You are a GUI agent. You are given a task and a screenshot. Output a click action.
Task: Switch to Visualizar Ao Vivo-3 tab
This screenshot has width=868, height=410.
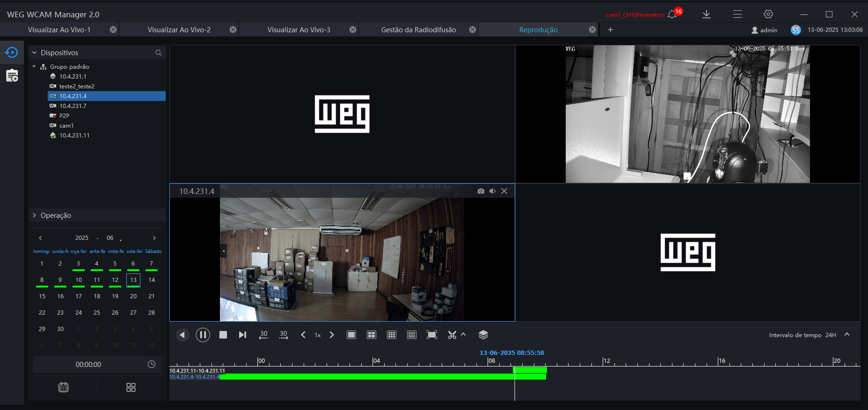(x=299, y=29)
